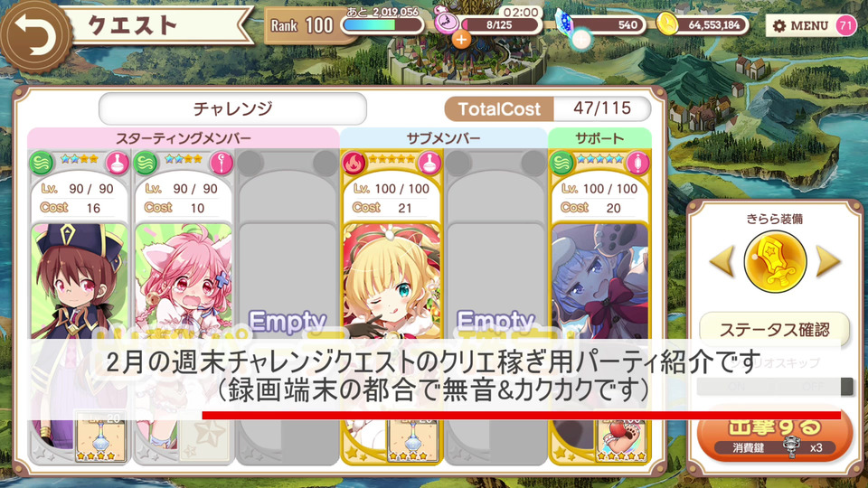Screen dimensions: 868x488
Task: Open the チャレンジ party name field
Action: point(232,108)
